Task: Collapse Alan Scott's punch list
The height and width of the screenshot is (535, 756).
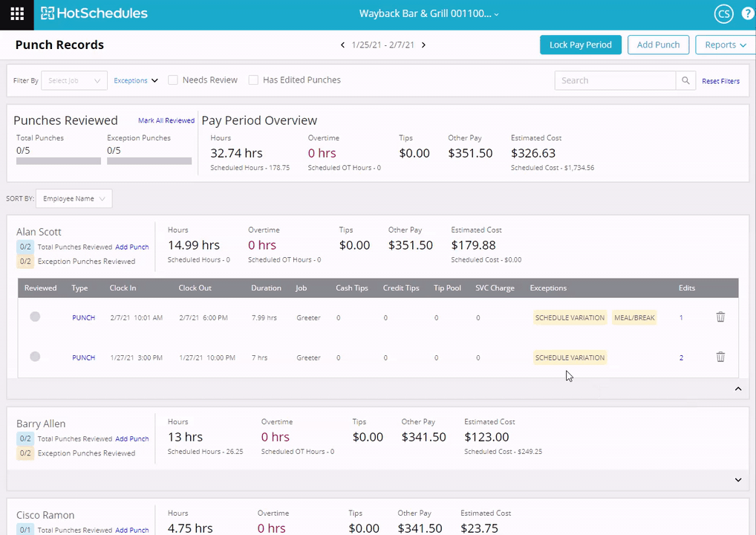Action: click(737, 389)
